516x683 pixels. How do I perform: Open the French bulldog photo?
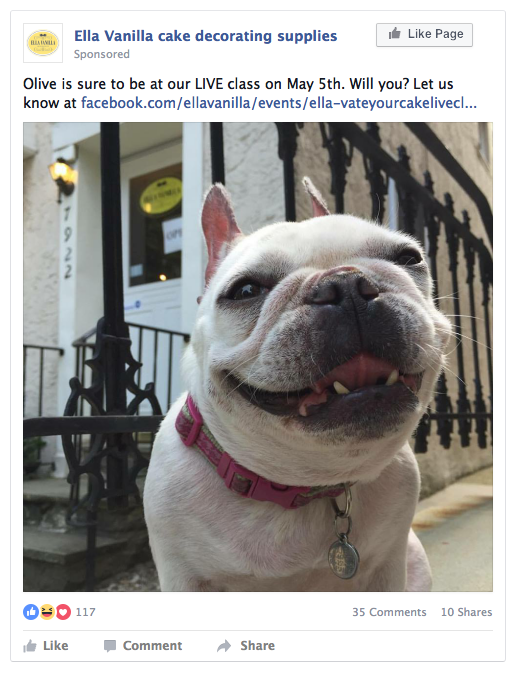[258, 357]
